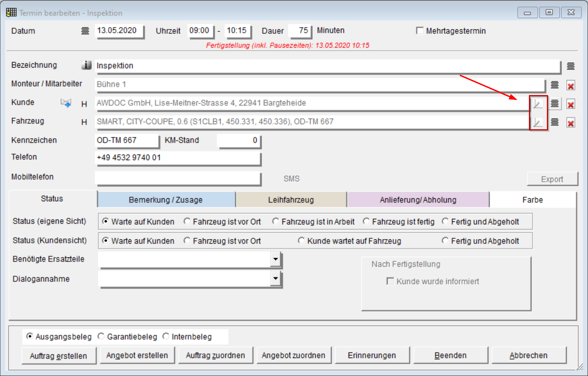Open the Leihfahrzeug tab

pos(291,200)
